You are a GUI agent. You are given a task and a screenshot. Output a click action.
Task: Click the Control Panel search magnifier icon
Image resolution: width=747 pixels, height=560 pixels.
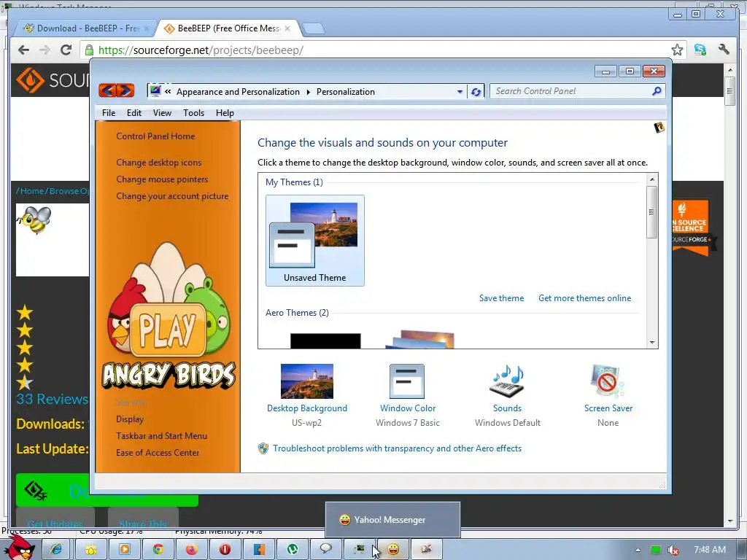tap(657, 91)
